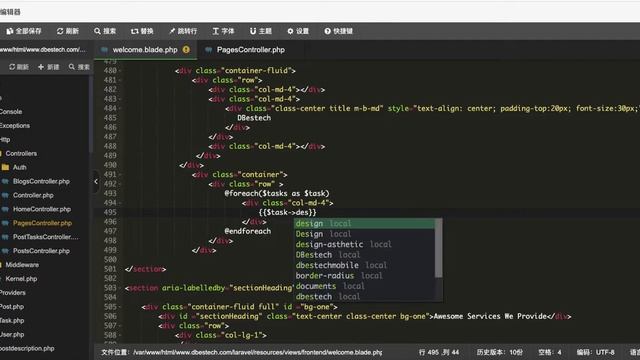
Task: Click the file icon beside HomeController.php
Action: click(x=5, y=209)
